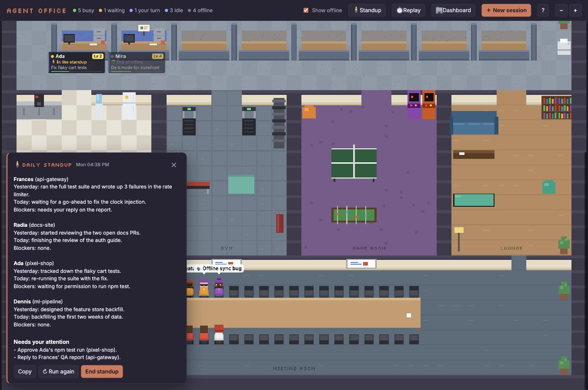The image size is (588, 390).
Task: Select the '1 waiting' status indicator
Action: (112, 10)
